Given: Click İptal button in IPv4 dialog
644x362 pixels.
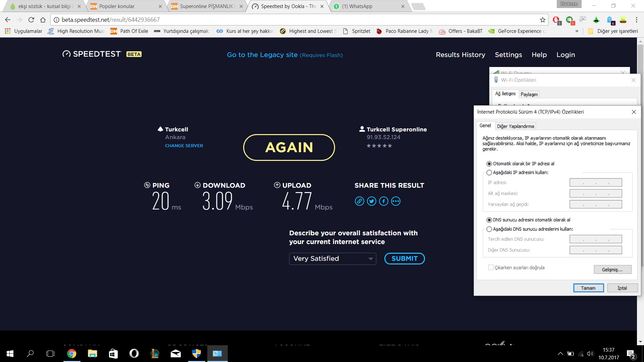Looking at the screenshot, I should point(622,288).
